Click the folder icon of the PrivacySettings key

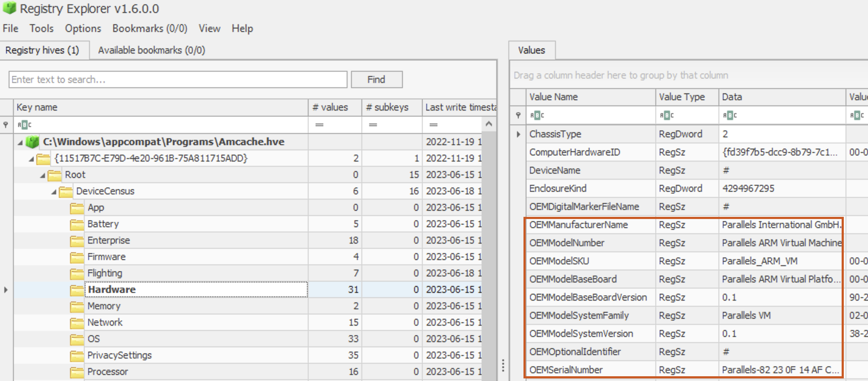(77, 356)
